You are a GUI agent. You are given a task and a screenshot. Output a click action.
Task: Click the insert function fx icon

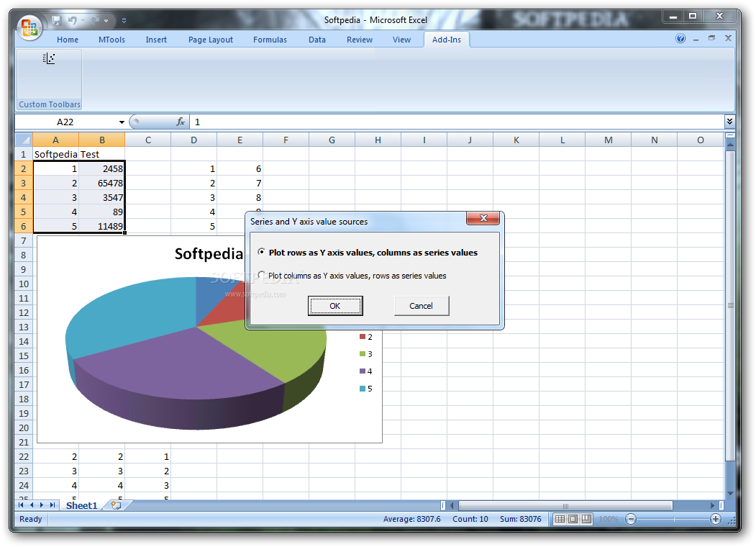[181, 122]
